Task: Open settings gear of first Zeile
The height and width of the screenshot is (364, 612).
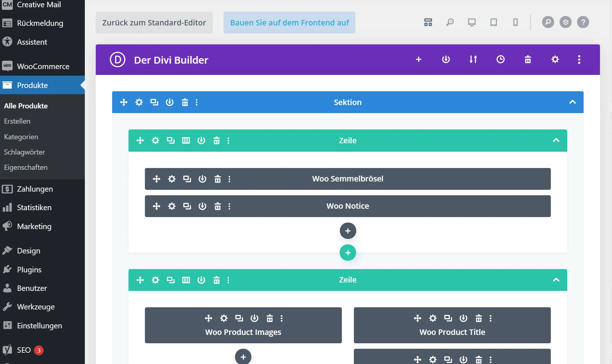Action: 155,140
